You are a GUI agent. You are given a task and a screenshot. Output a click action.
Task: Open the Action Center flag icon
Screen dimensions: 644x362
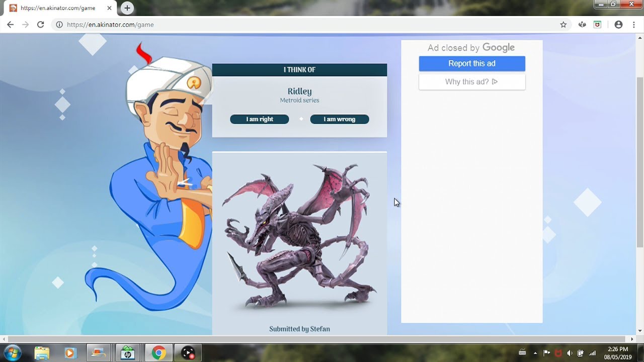[x=546, y=353]
